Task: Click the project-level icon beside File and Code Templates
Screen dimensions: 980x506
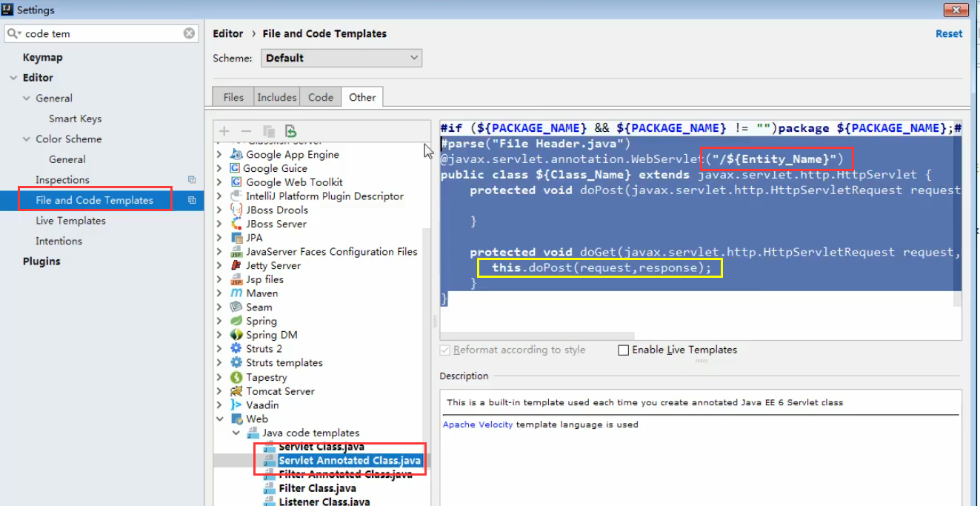Action: 192,200
